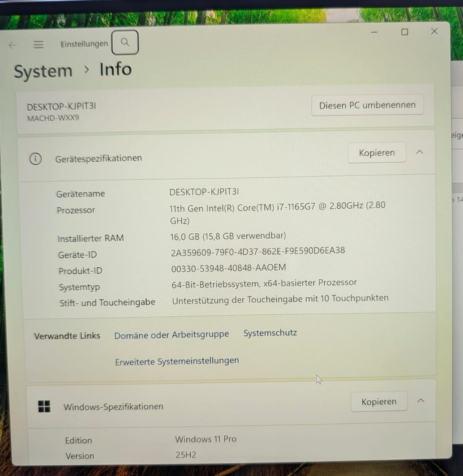Minimize the Einstellungen window

[374, 32]
